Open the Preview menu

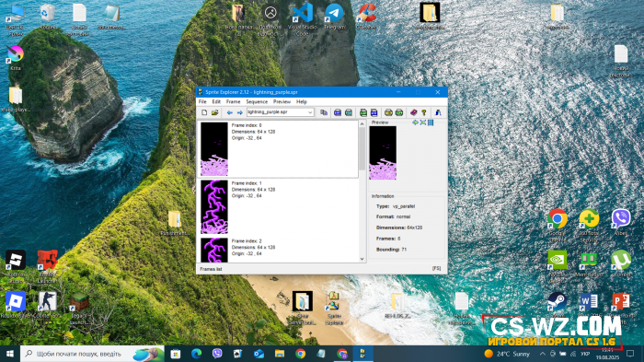tap(282, 101)
